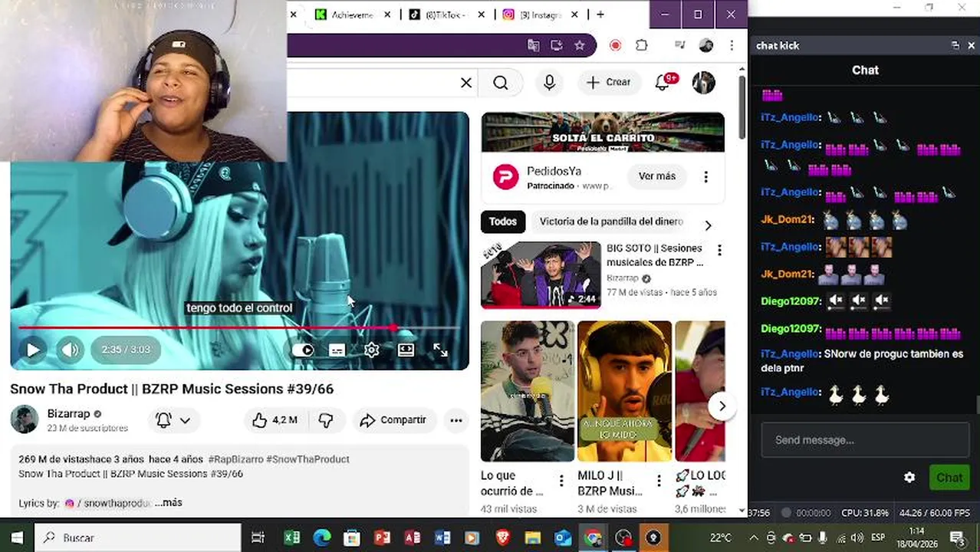Launch Excel from the taskbar

click(x=291, y=537)
